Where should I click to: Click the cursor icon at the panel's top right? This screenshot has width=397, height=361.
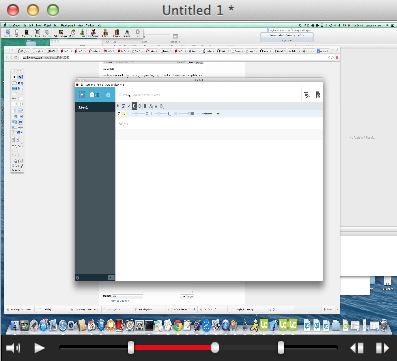(x=318, y=95)
